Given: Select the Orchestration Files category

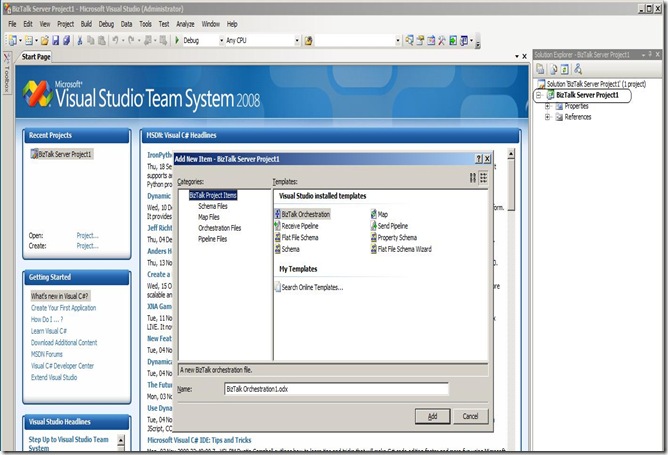Looking at the screenshot, I should (219, 228).
